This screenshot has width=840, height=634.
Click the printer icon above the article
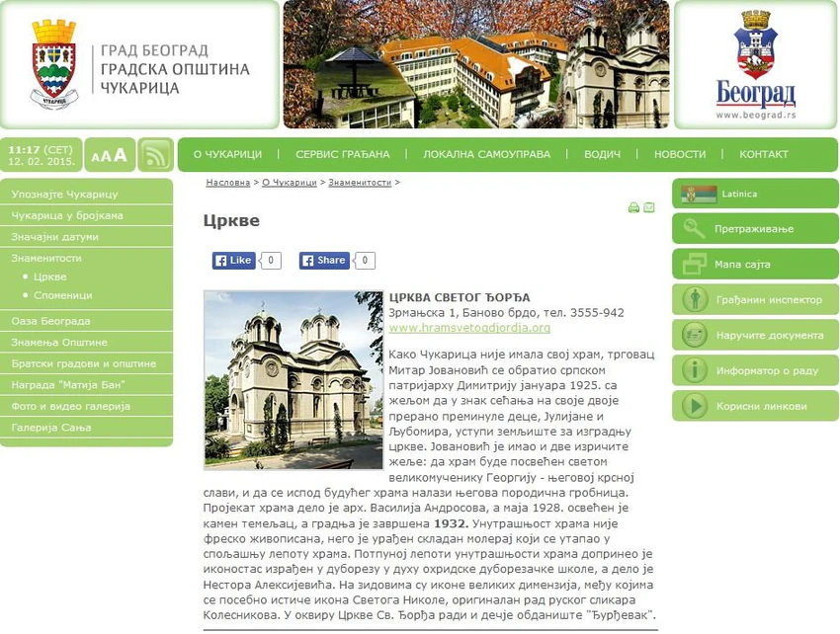(x=633, y=207)
